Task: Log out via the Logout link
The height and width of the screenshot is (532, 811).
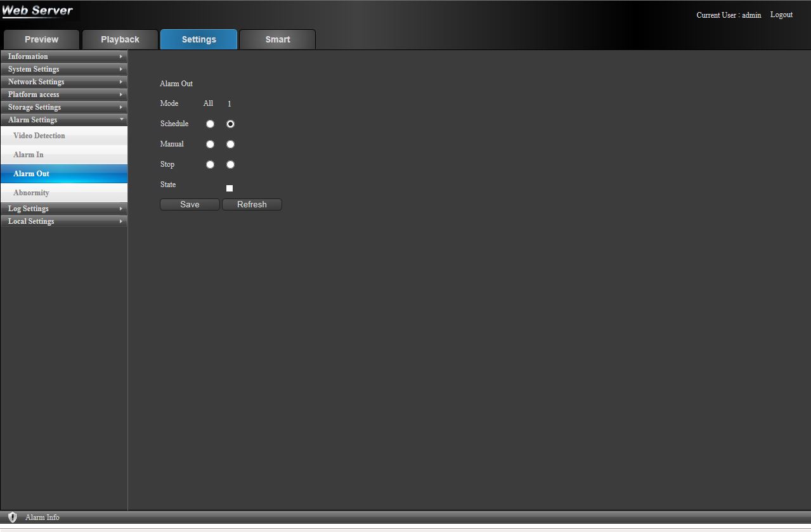Action: point(781,15)
